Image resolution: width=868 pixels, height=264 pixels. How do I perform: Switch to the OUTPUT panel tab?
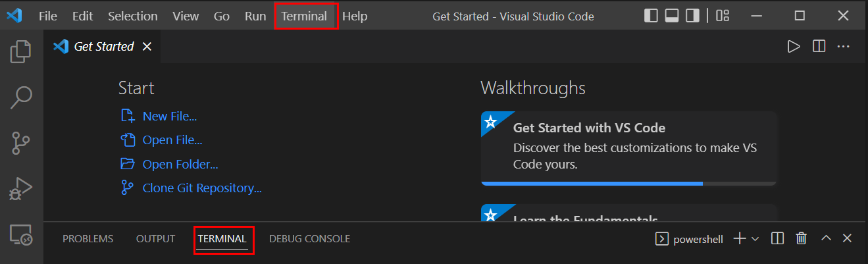pos(155,239)
